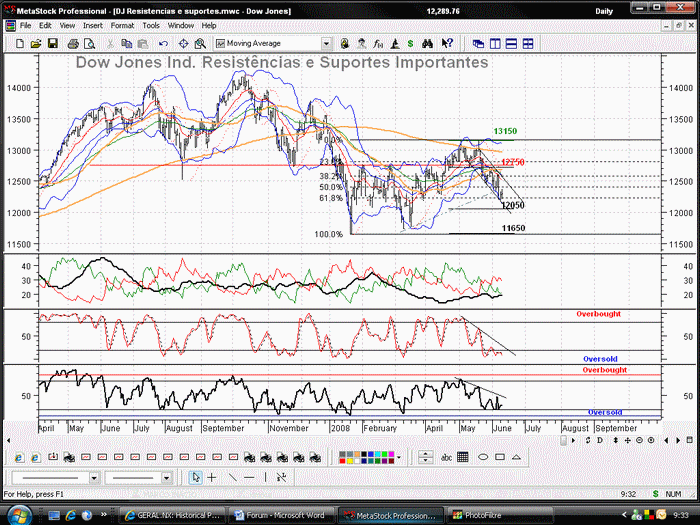This screenshot has width=700, height=525.
Task: Open the Moving Average indicator dropdown
Action: (326, 44)
